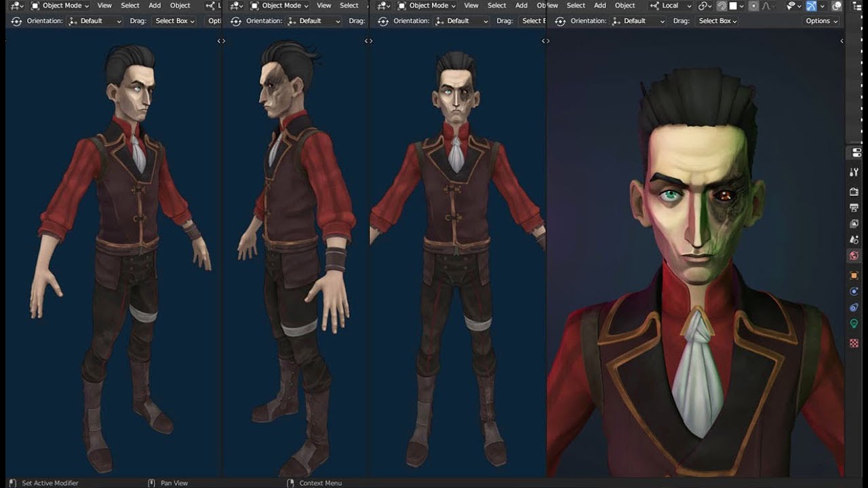Open Orientation Default dropdown in fourth viewport
Image resolution: width=868 pixels, height=488 pixels.
click(x=638, y=21)
